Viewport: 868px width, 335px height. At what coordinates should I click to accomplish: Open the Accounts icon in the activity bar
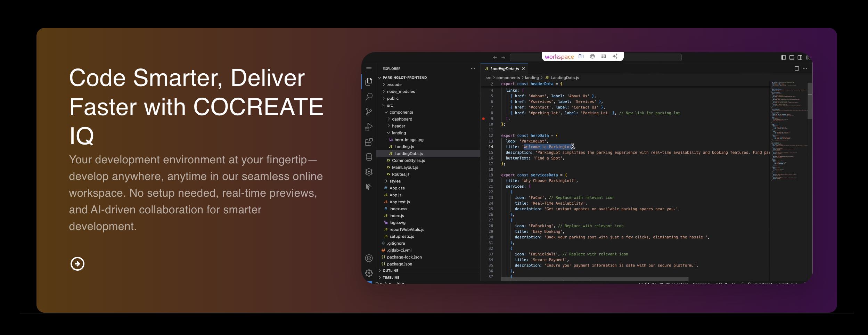(x=369, y=258)
